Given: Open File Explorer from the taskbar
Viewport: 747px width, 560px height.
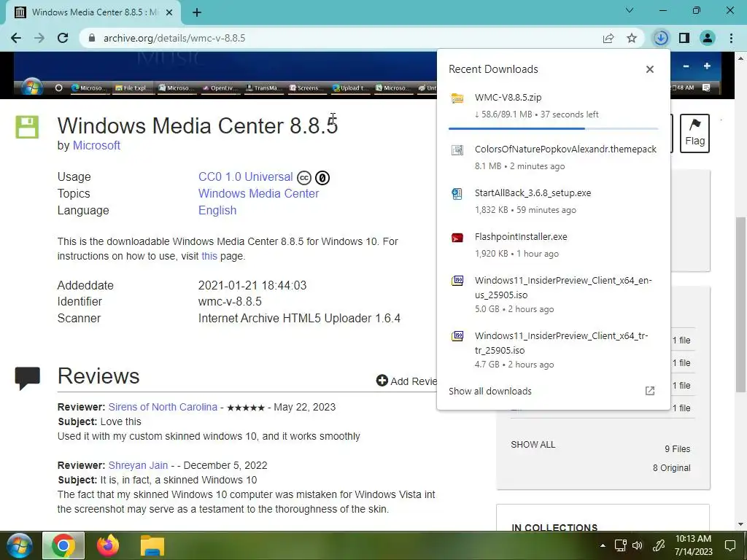Looking at the screenshot, I should click(x=152, y=545).
